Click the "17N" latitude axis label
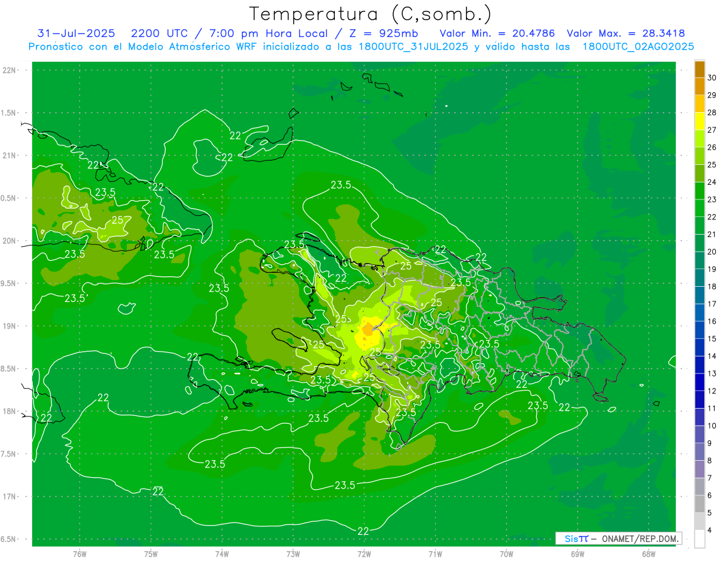This screenshot has height=562, width=728. pos(10,497)
